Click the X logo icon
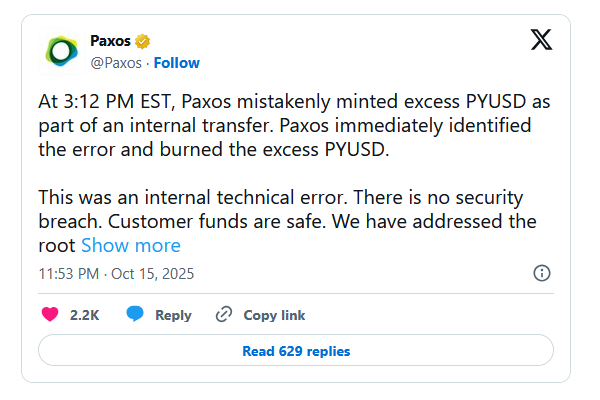This screenshot has width=600, height=400. tap(540, 40)
